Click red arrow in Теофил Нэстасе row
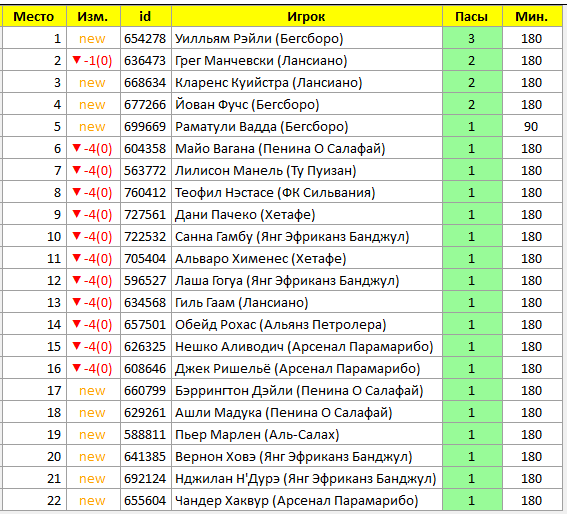 (x=76, y=192)
